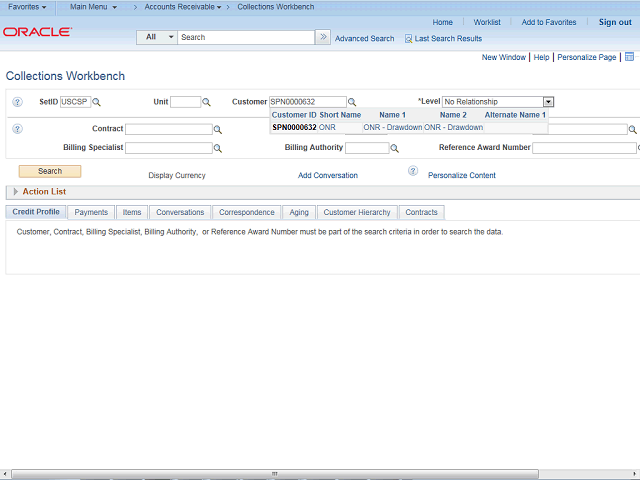Select the Correspondence tab

point(247,212)
